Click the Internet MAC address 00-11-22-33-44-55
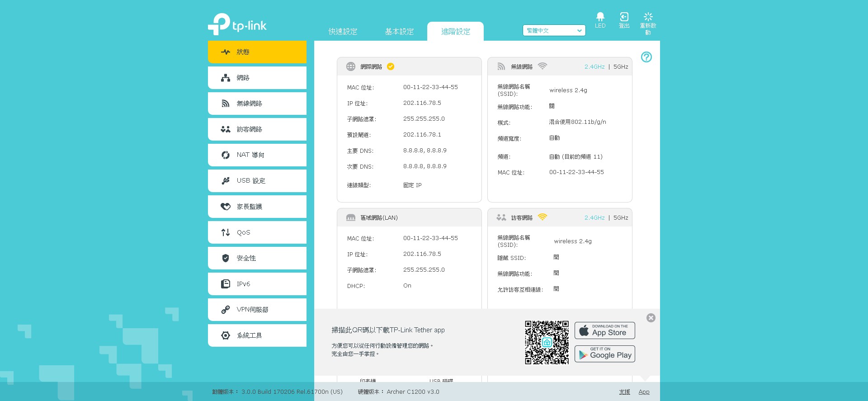 430,87
